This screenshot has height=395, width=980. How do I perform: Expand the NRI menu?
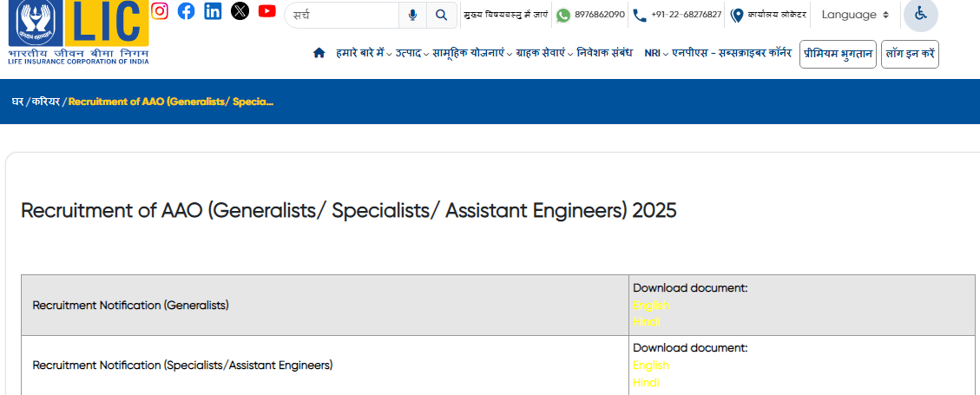coord(656,53)
